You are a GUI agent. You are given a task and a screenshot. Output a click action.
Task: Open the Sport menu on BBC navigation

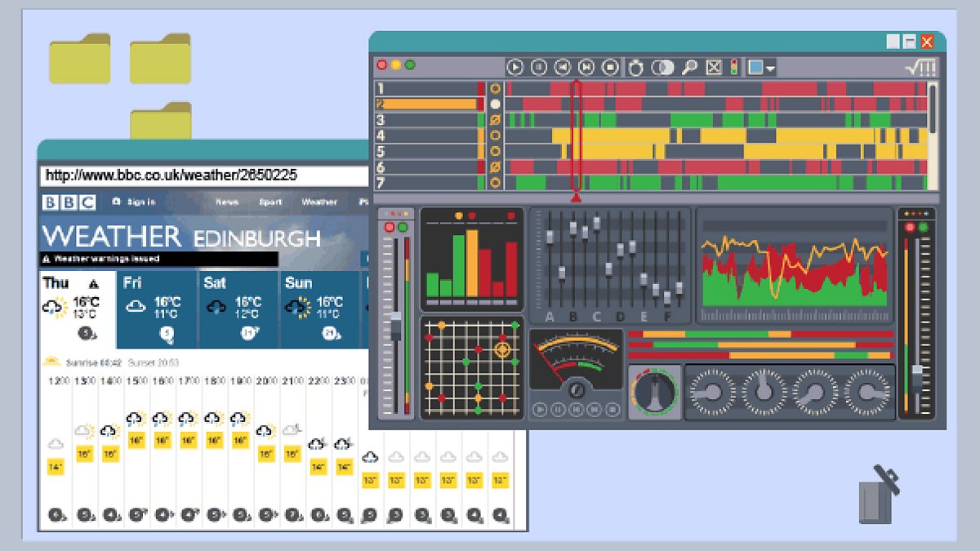(x=270, y=202)
